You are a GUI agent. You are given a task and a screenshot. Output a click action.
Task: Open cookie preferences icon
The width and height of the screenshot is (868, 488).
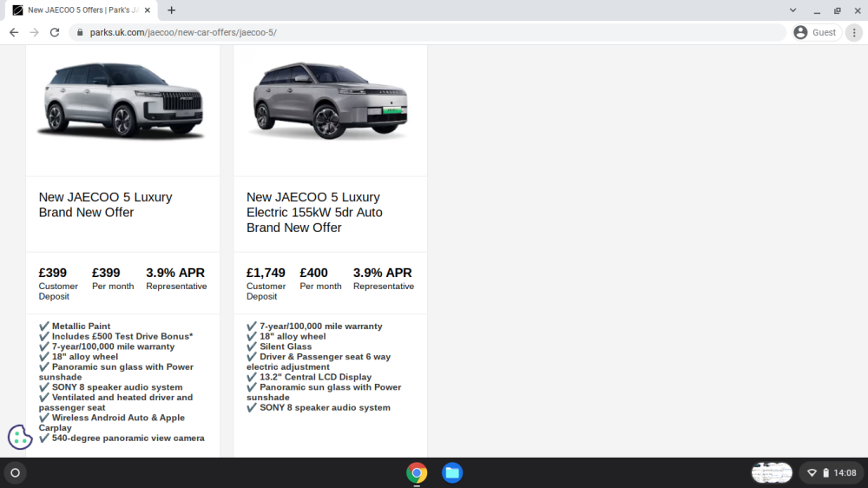pyautogui.click(x=20, y=437)
